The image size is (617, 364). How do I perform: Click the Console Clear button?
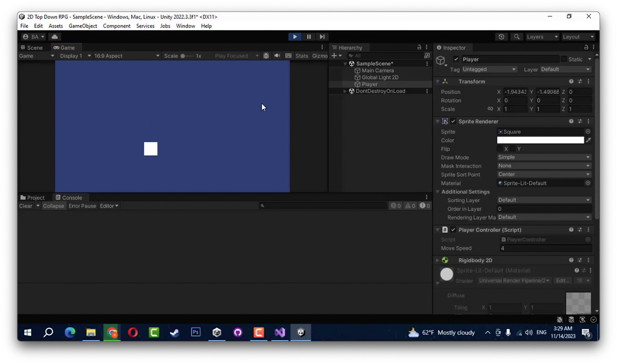pos(26,206)
